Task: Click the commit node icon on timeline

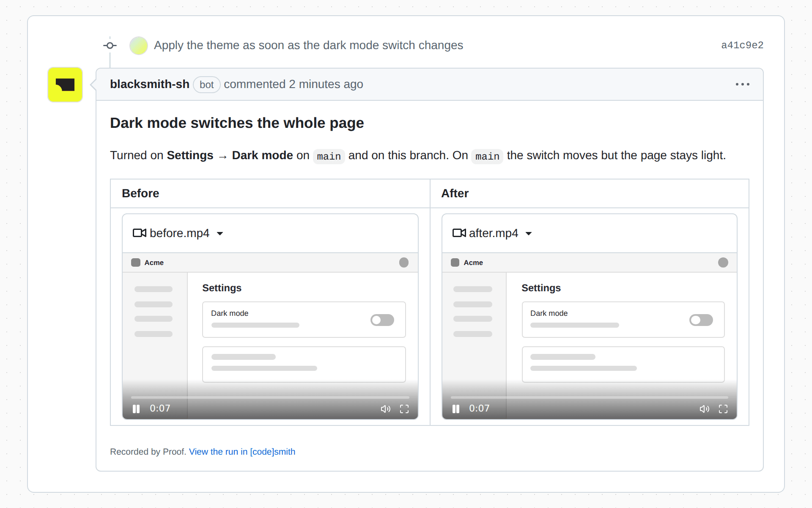Action: pyautogui.click(x=110, y=45)
